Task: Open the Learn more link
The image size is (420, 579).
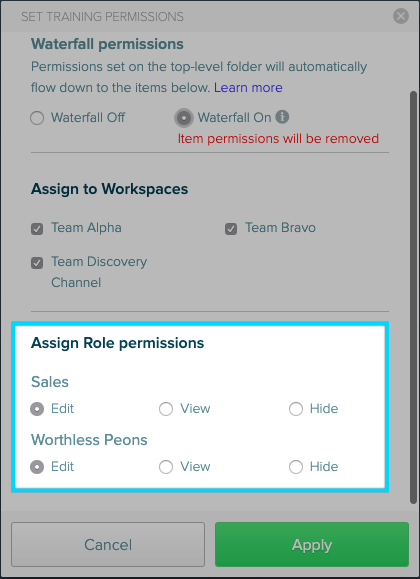Action: click(248, 88)
